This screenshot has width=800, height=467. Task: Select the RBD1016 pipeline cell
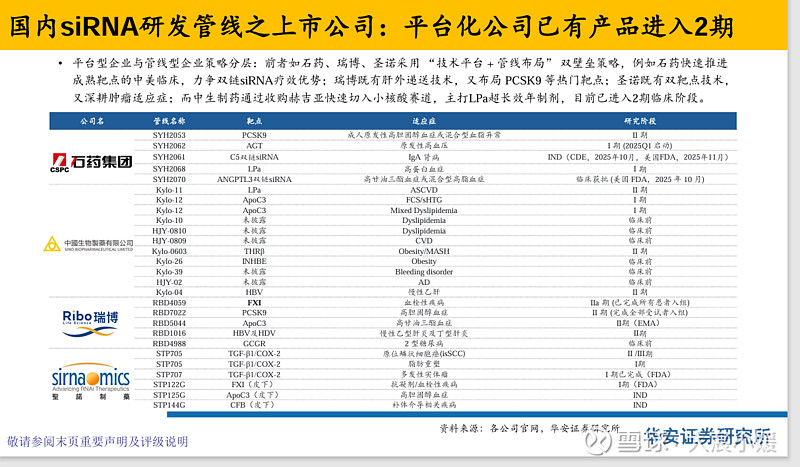tap(169, 333)
